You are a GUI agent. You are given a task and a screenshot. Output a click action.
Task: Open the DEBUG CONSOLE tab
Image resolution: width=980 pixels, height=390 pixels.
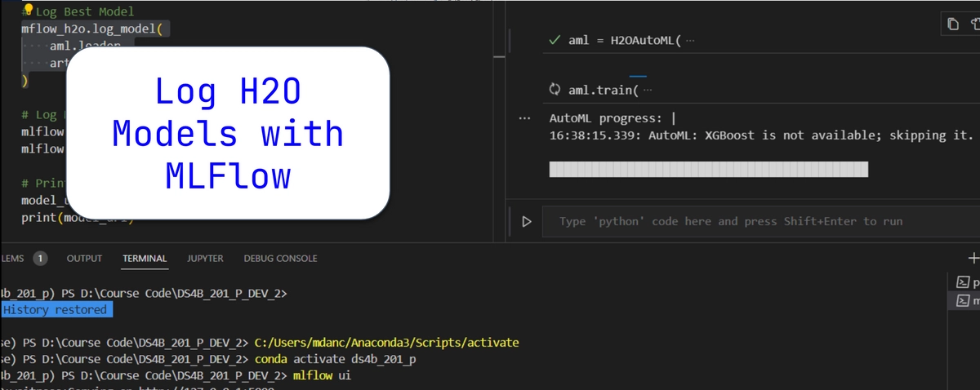[x=280, y=258]
